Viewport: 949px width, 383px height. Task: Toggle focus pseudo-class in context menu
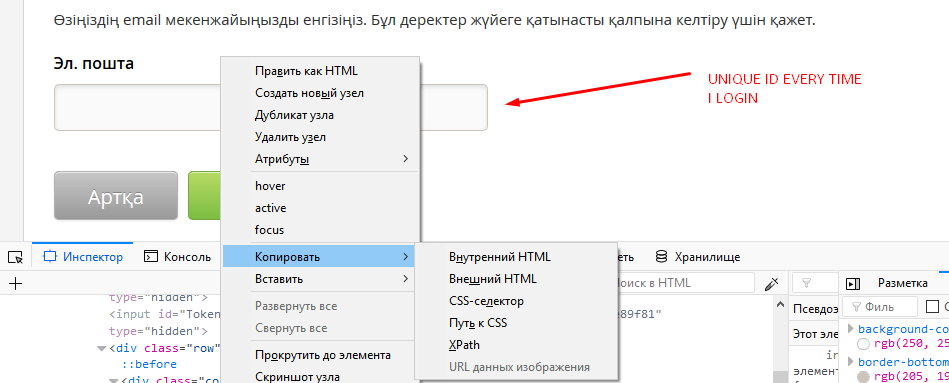coord(321,230)
